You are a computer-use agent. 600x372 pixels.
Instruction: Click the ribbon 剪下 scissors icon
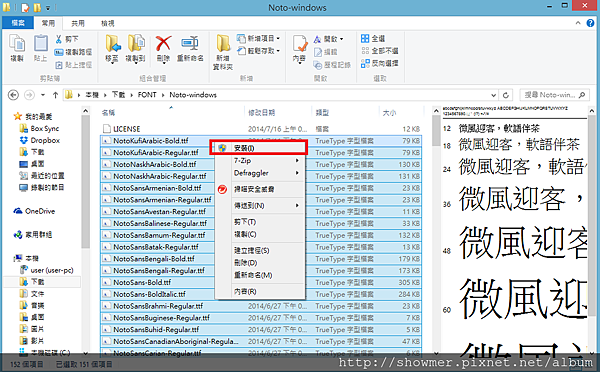pyautogui.click(x=59, y=39)
